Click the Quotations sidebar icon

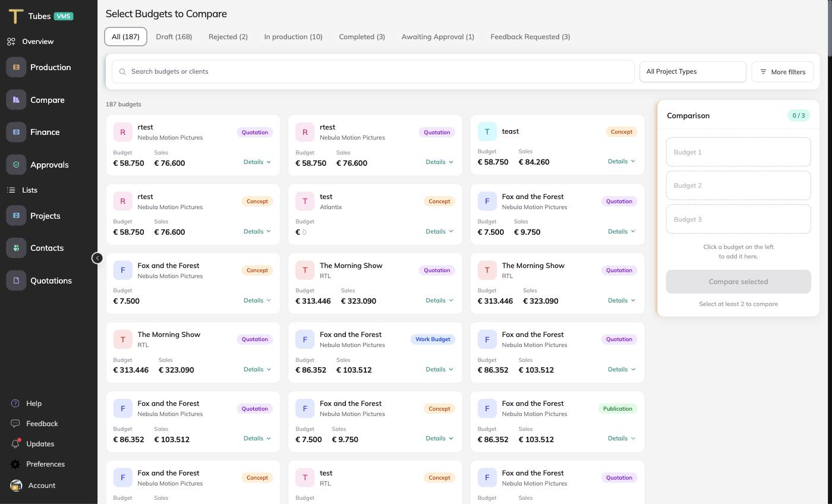(x=16, y=281)
